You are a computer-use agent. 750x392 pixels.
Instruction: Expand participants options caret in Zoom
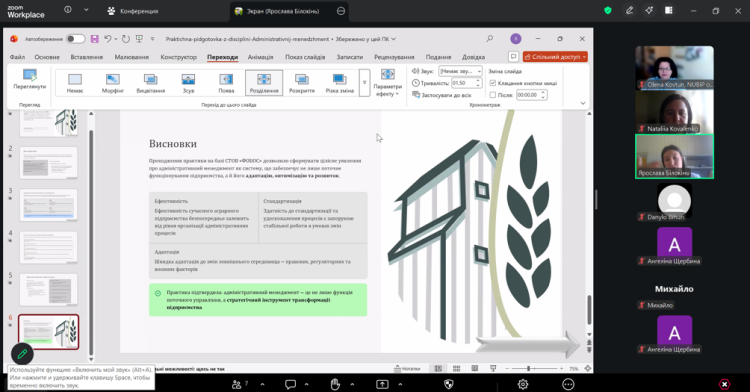[262, 384]
